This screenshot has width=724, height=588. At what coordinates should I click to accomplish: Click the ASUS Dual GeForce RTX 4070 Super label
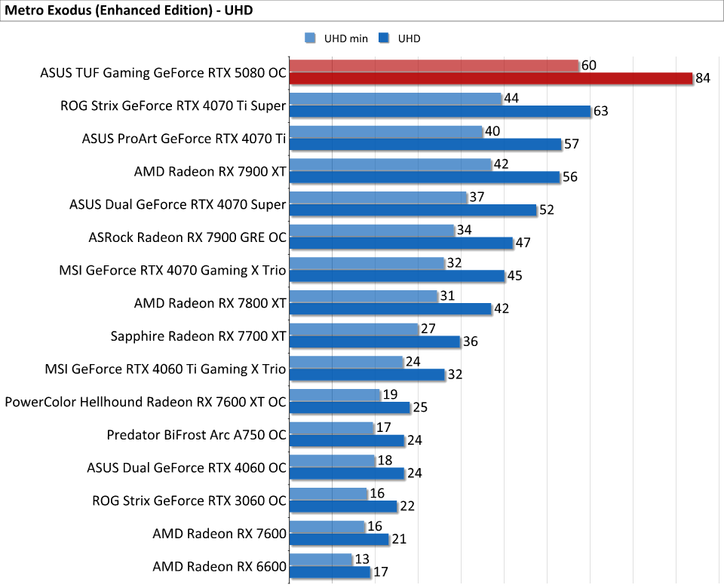(x=178, y=204)
